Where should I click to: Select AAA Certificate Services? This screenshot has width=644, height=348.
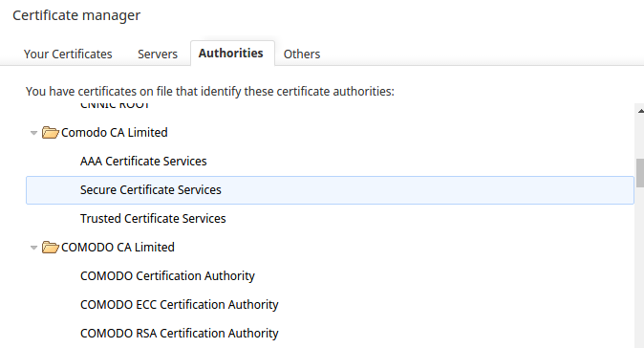[330, 161]
